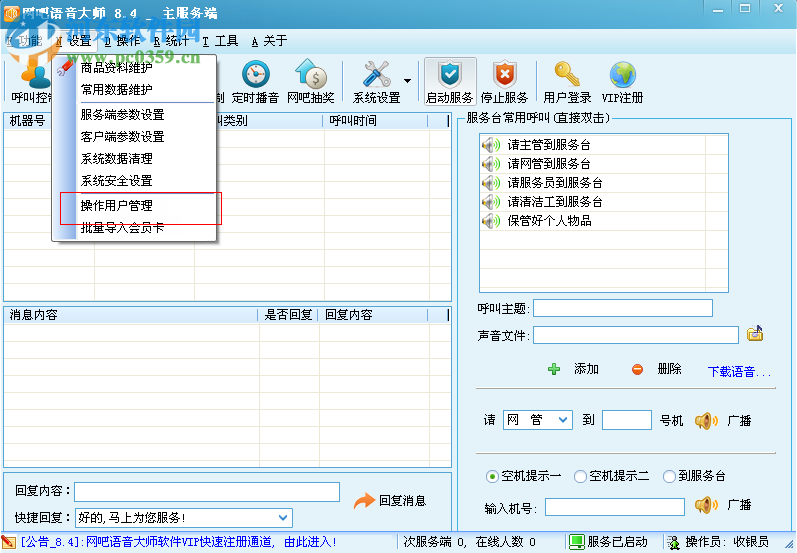
Task: Click the 输入机号 input field
Action: pos(615,507)
